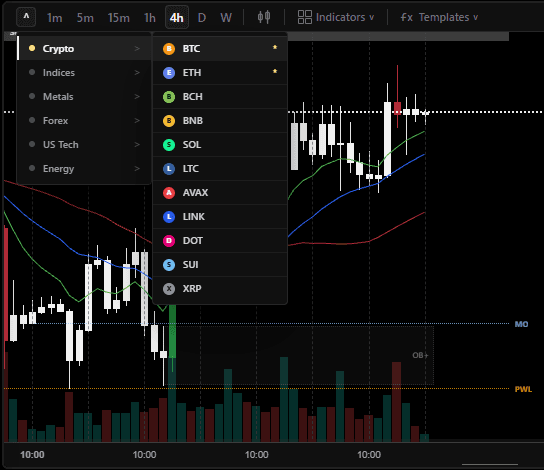The image size is (544, 470).
Task: Click the red candle near the chart high
Action: coord(397,108)
